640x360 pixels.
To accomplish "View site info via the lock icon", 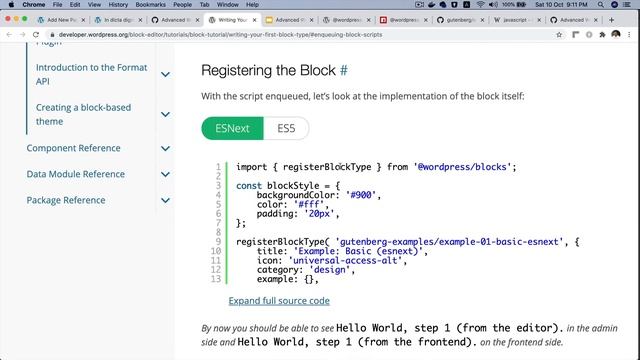I will click(x=52, y=35).
